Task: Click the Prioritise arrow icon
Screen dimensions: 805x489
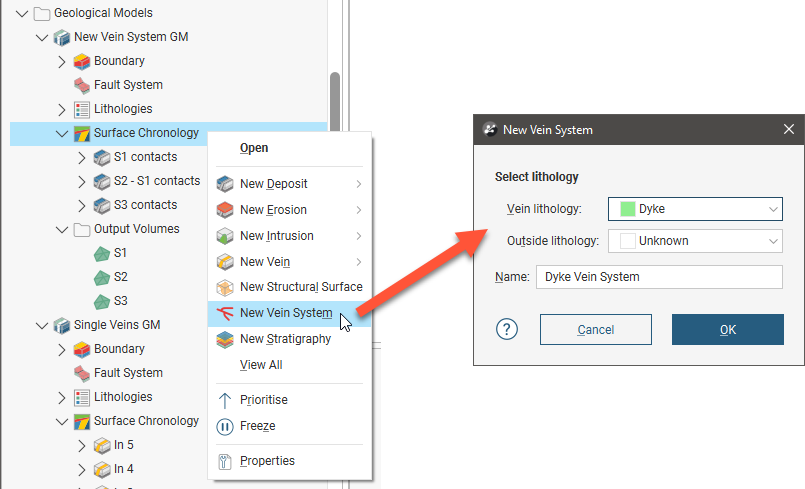Action: coord(225,401)
